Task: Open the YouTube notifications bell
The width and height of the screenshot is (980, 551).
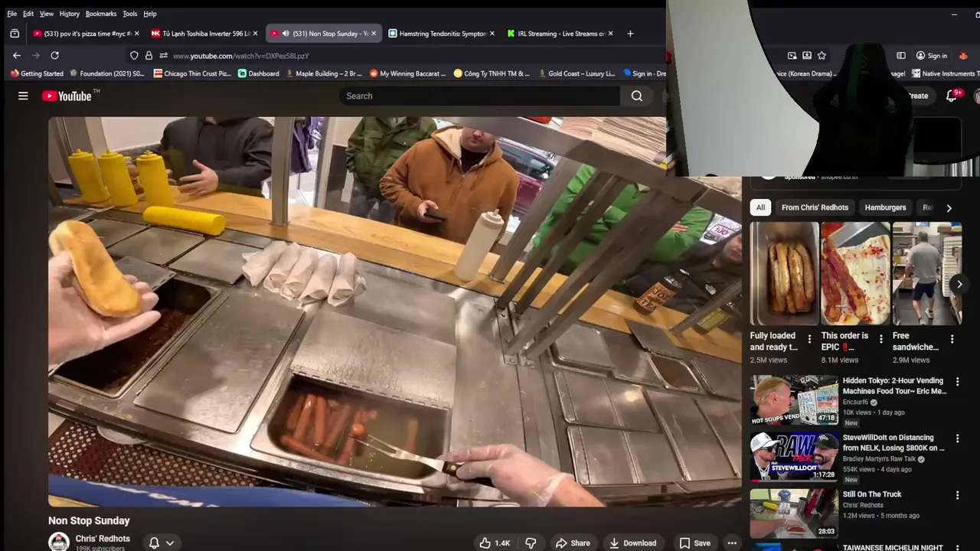Action: tap(952, 96)
